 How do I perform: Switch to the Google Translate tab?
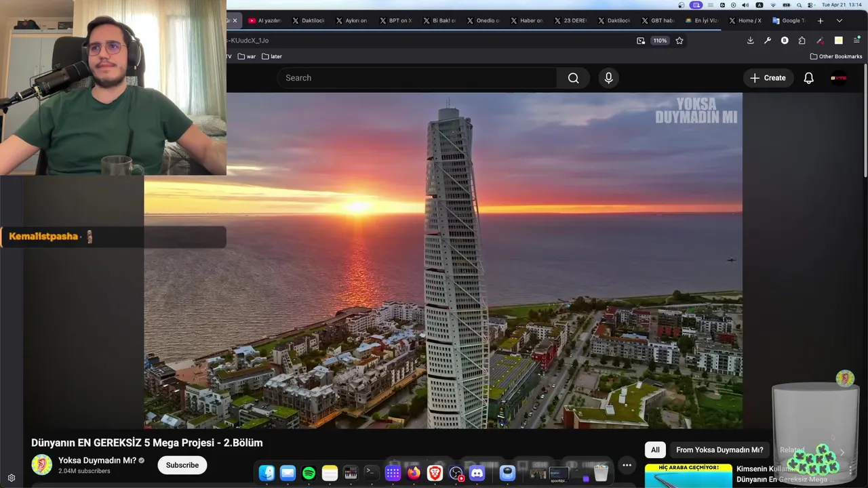(x=789, y=20)
